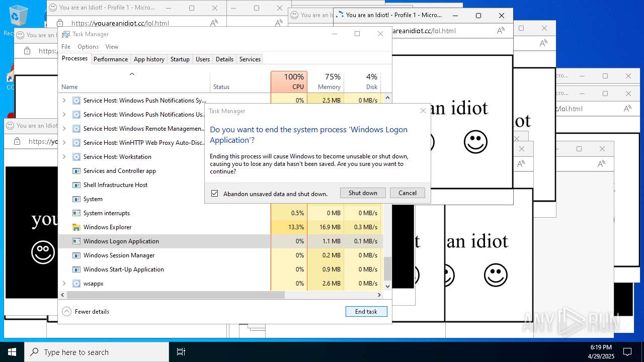Click Service Host: Workstation gear icon

(76, 157)
